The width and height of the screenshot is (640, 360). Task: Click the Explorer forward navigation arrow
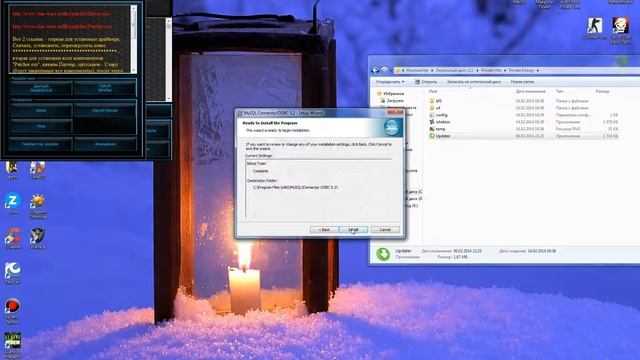[385, 70]
